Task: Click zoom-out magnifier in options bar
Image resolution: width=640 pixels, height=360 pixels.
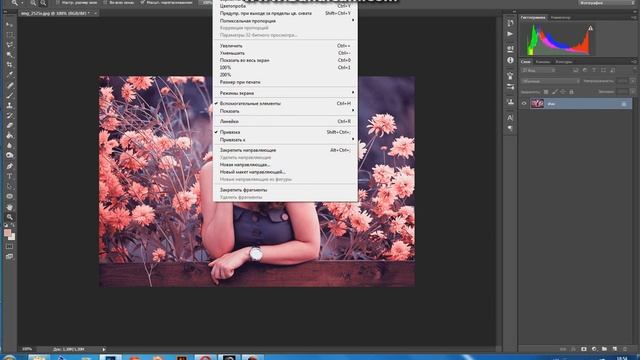Action: point(43,3)
